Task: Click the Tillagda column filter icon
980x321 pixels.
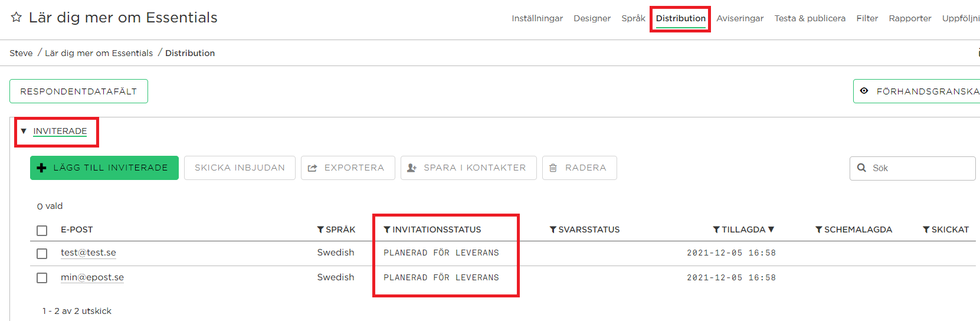Action: click(x=716, y=230)
